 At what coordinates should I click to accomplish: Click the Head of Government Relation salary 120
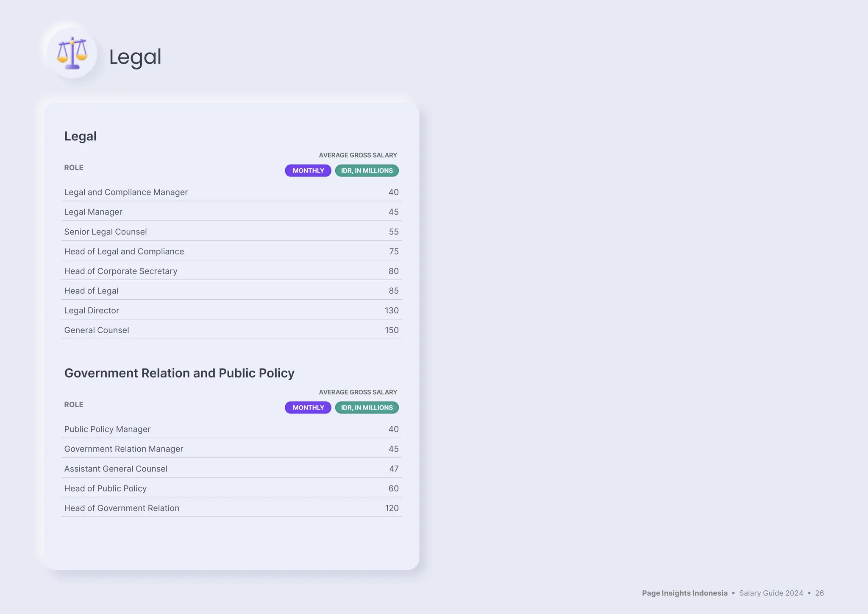[392, 508]
